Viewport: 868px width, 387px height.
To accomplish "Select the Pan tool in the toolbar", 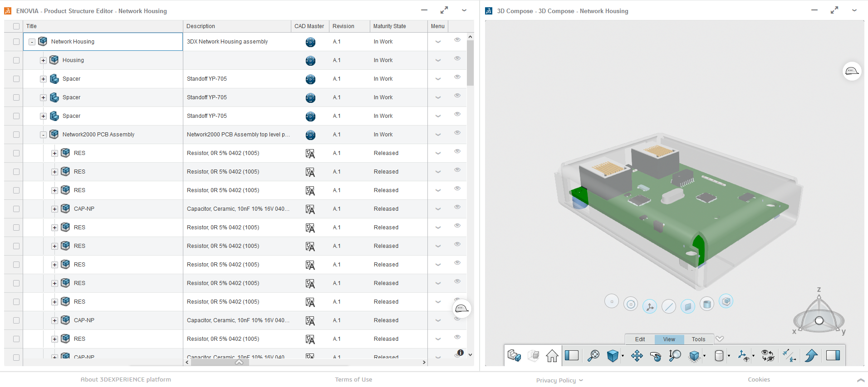I will click(637, 356).
